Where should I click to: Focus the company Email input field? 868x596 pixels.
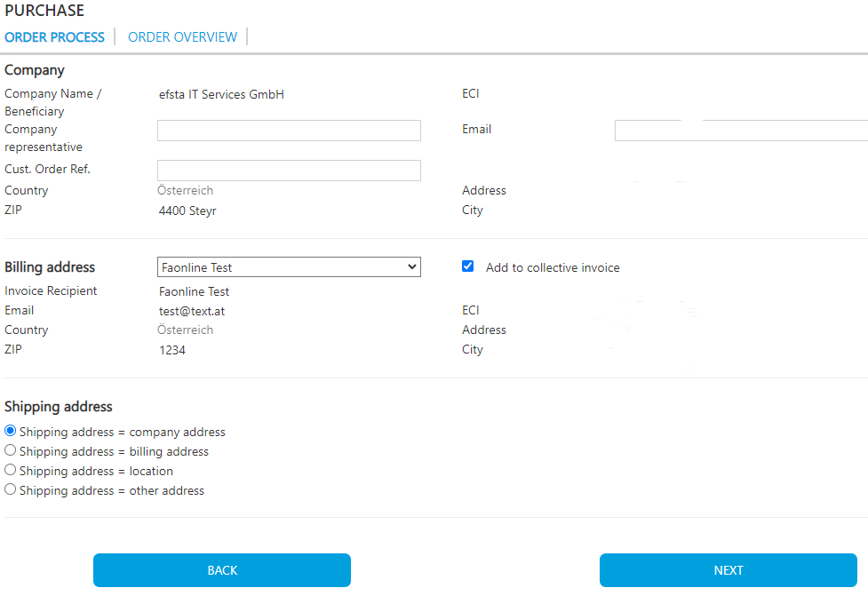pos(740,131)
